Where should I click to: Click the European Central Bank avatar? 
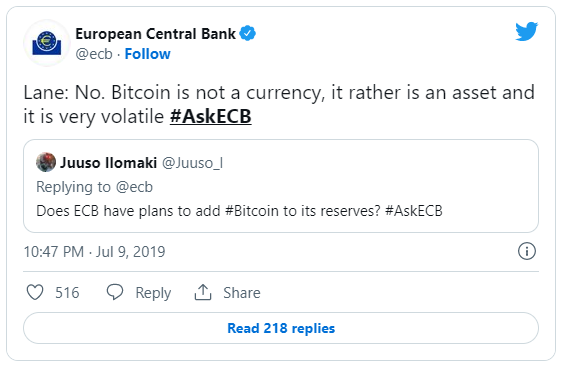coord(47,43)
